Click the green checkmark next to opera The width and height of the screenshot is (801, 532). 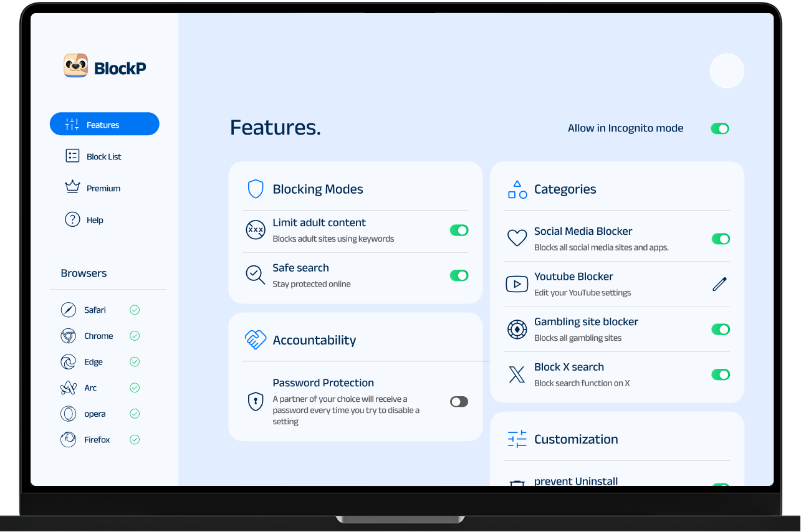coord(135,414)
